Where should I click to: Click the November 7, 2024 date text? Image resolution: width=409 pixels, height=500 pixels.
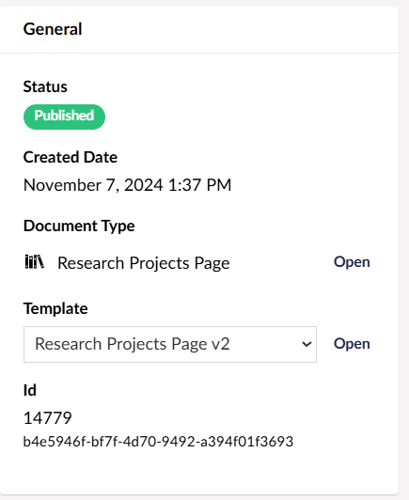coord(93,185)
